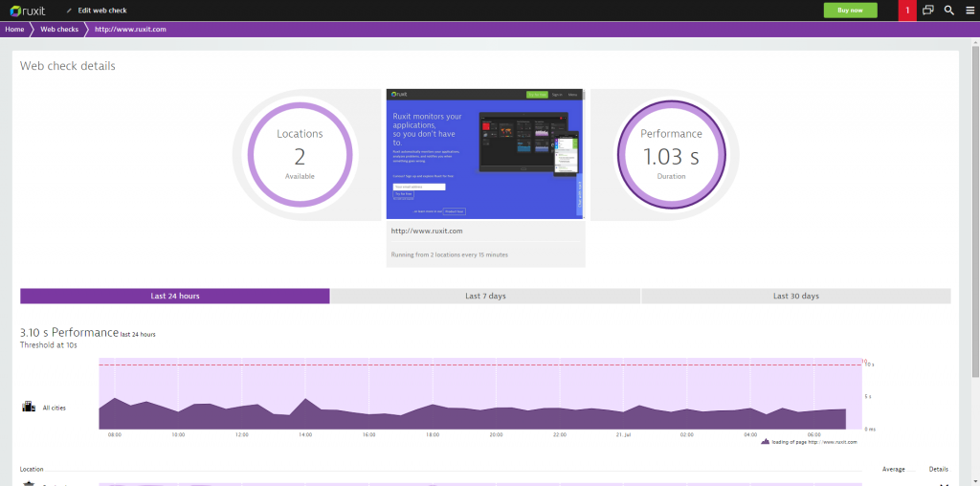Image resolution: width=980 pixels, height=486 pixels.
Task: Click the chart legend area icon
Action: 765,442
